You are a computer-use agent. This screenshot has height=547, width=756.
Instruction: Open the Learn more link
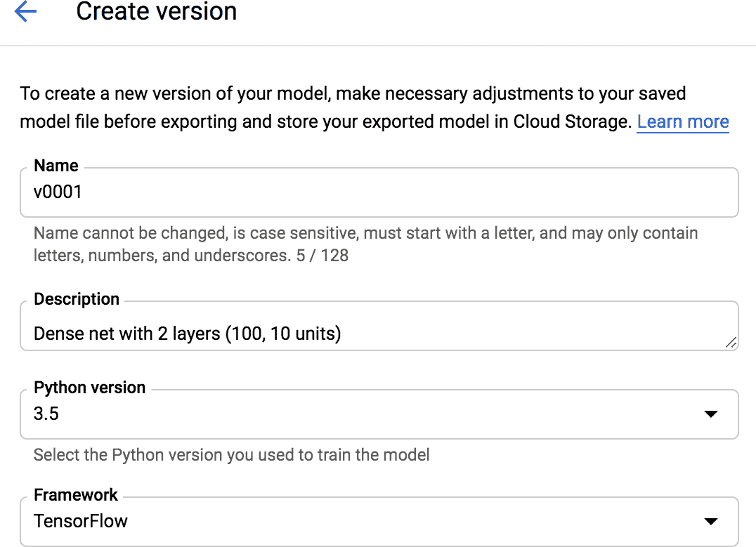click(x=682, y=122)
